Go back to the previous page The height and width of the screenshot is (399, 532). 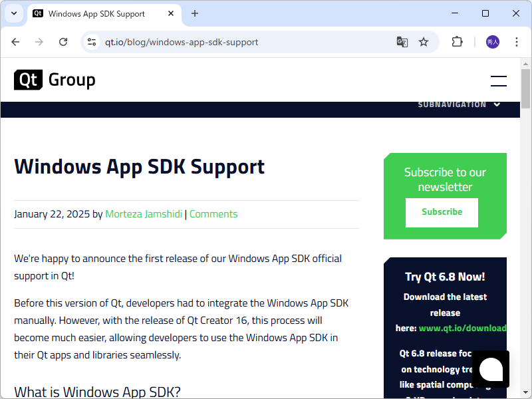coord(15,42)
